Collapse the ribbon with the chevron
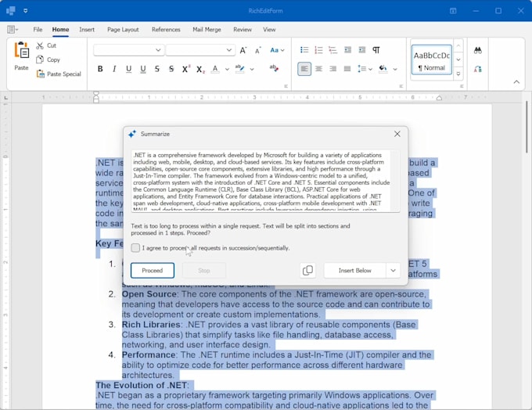532x410 pixels. pyautogui.click(x=516, y=82)
